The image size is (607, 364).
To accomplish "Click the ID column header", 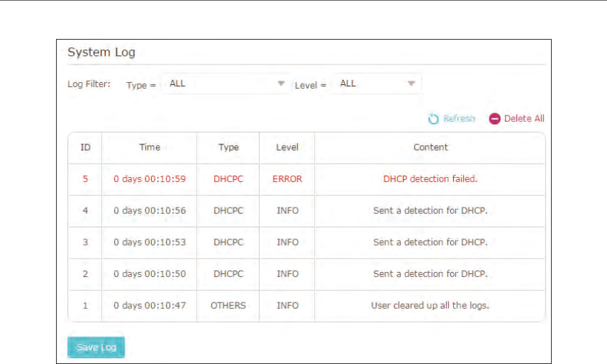I will (x=85, y=147).
